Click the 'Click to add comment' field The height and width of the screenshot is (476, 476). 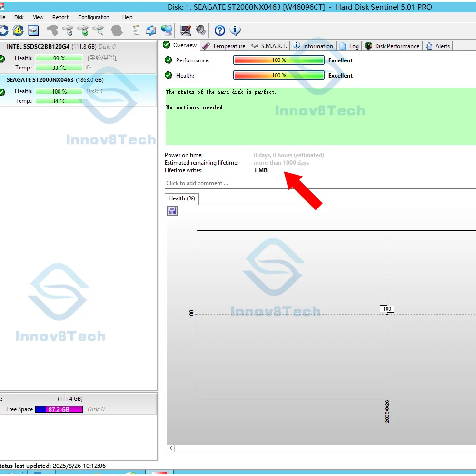tap(320, 183)
